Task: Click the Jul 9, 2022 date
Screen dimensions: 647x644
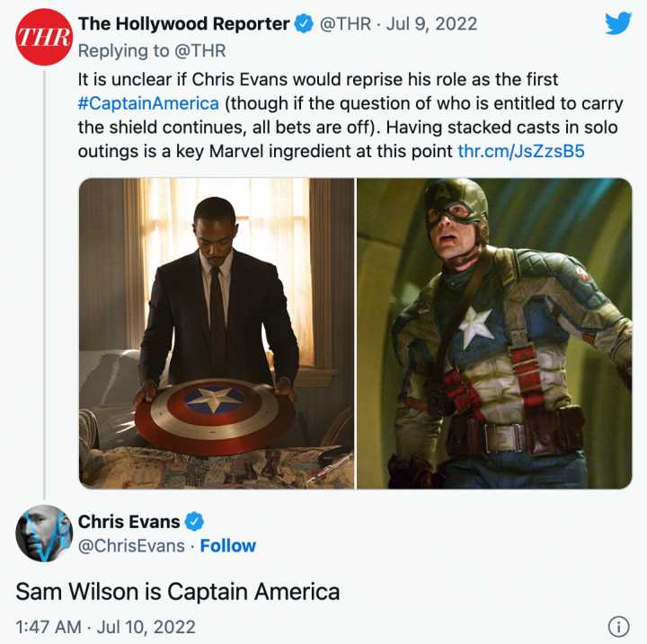Action: (x=431, y=24)
